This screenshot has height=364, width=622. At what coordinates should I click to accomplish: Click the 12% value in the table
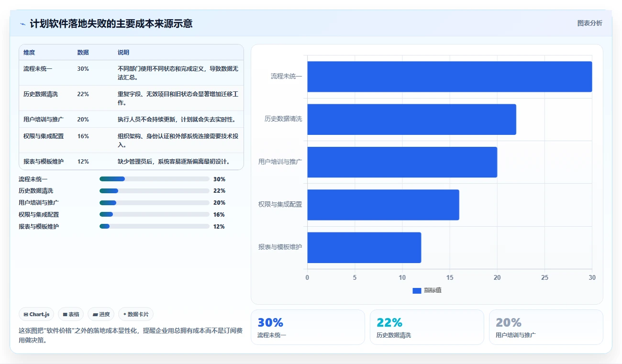click(x=83, y=162)
